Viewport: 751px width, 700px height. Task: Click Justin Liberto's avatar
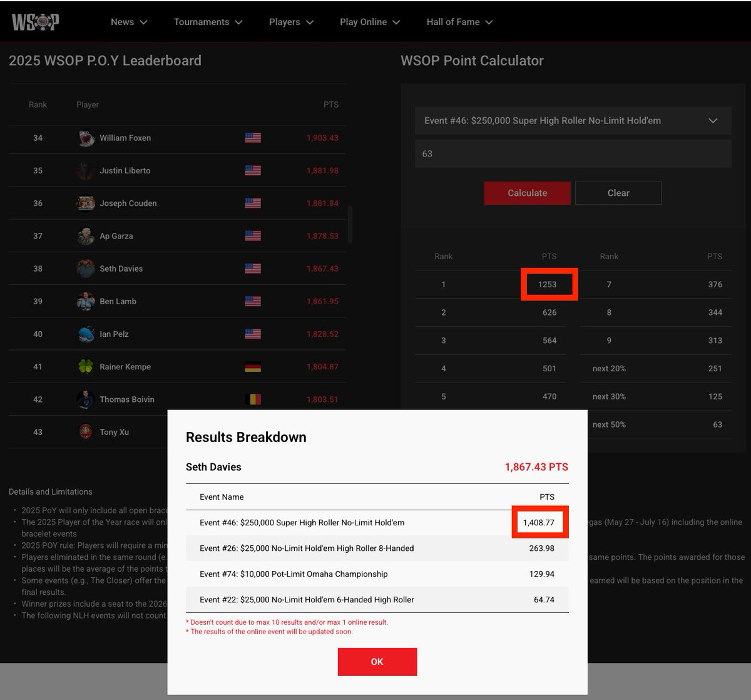(x=86, y=170)
